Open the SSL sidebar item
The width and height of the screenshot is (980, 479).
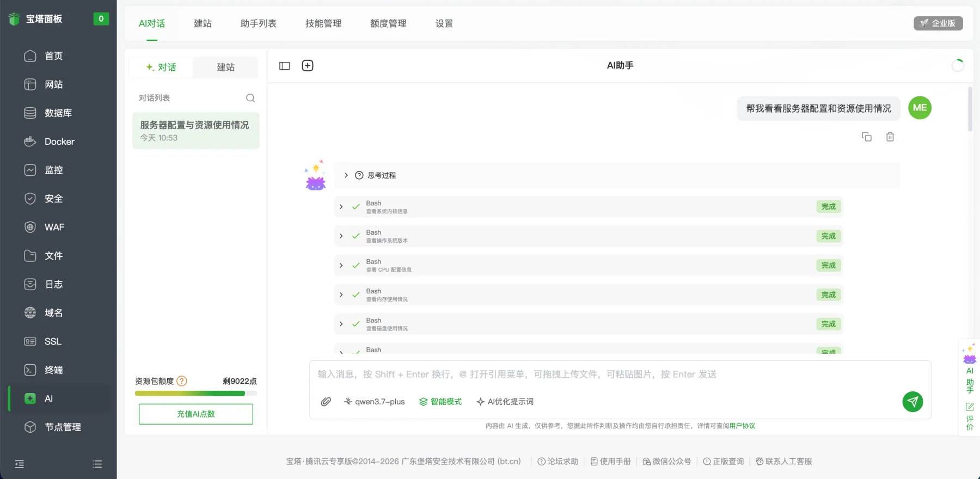tap(53, 341)
